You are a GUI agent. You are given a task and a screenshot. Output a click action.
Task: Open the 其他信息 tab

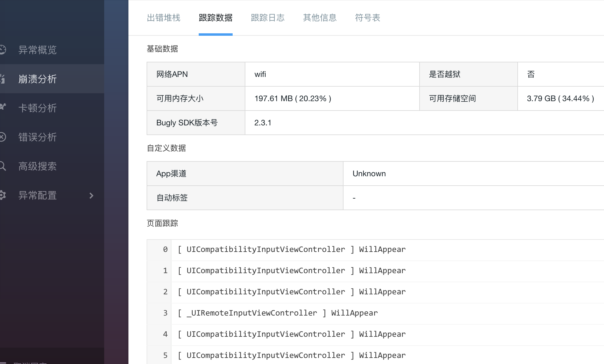tap(320, 18)
